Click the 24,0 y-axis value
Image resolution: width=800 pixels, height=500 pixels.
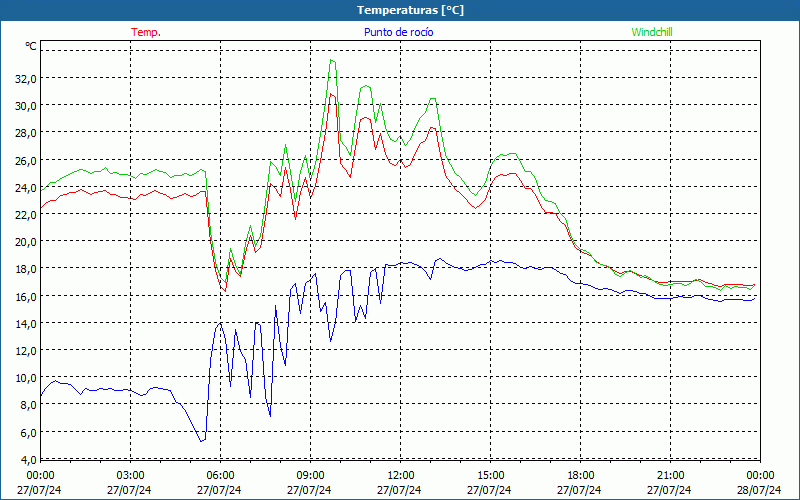click(27, 187)
